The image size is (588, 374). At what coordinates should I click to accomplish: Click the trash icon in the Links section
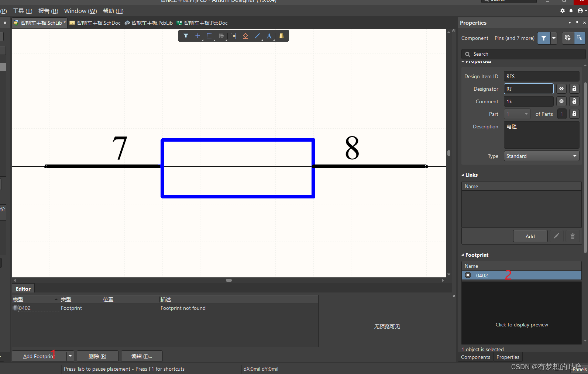(572, 236)
